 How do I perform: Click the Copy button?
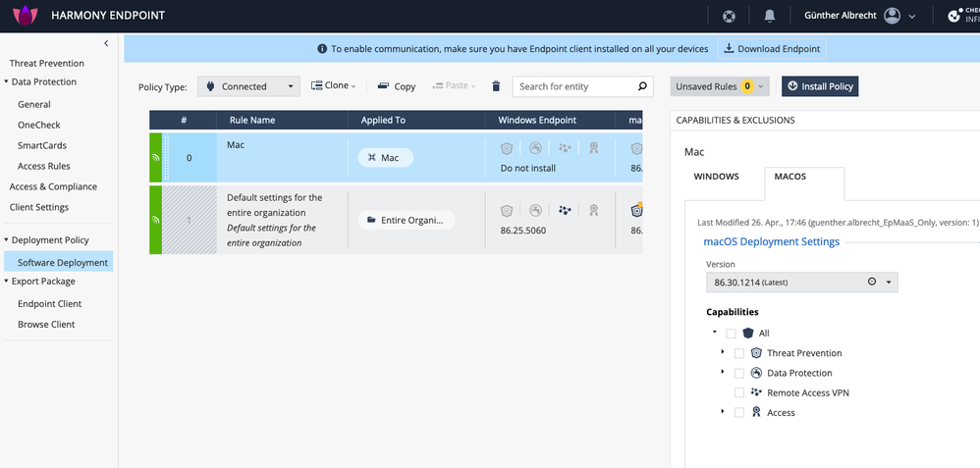(x=397, y=86)
